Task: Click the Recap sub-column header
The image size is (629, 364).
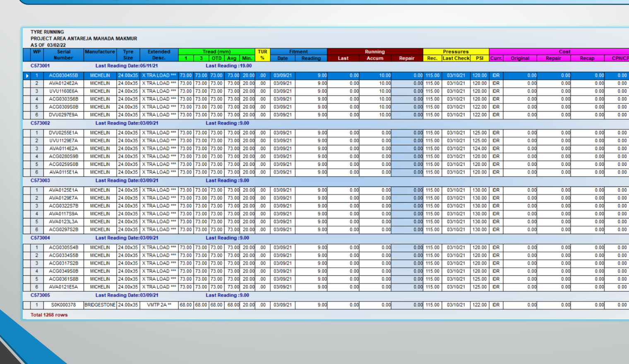Action: [x=587, y=58]
